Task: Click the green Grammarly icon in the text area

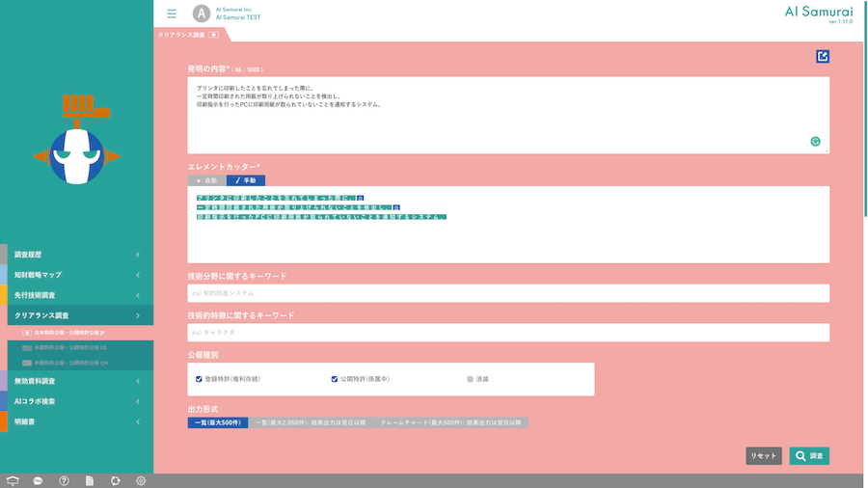Action: click(815, 142)
